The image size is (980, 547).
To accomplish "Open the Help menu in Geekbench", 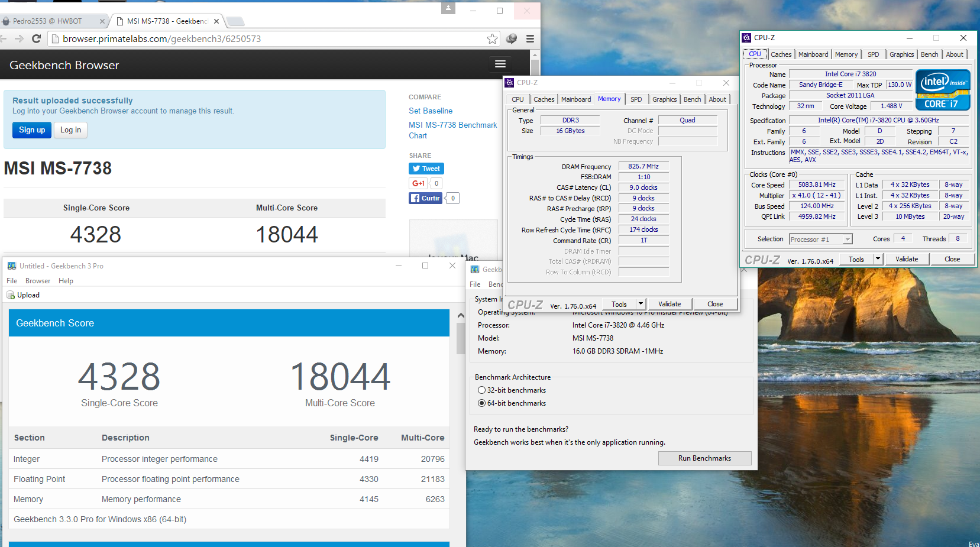I will coord(66,281).
